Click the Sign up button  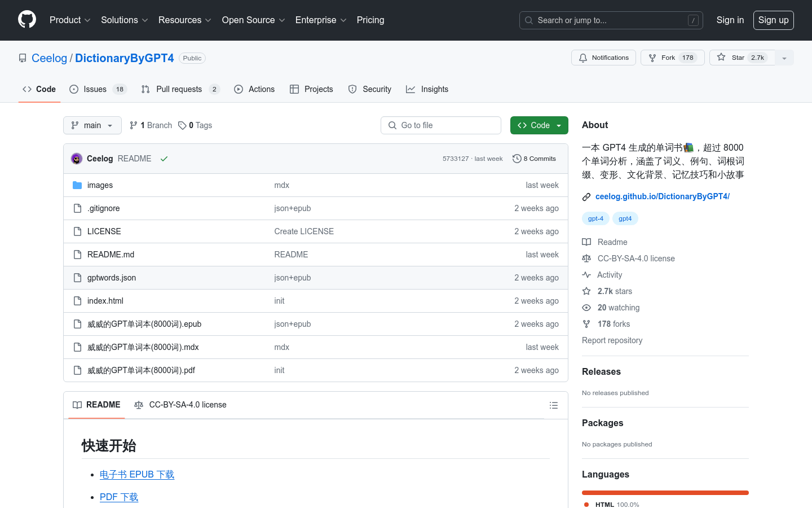click(774, 20)
